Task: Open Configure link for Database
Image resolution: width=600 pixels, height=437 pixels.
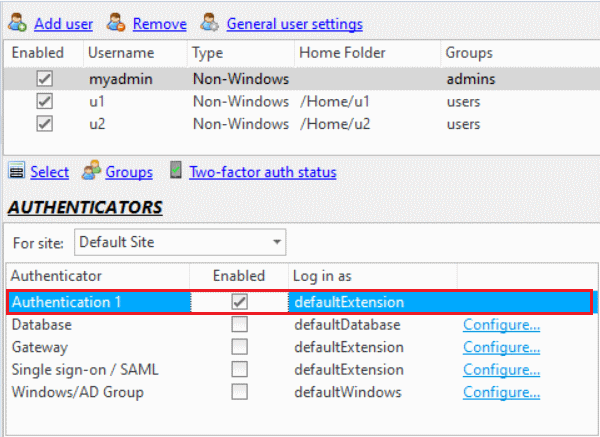Action: (501, 324)
